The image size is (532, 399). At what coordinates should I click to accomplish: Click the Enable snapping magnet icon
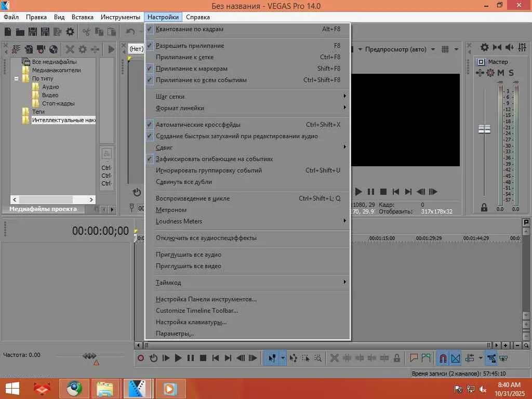point(443,358)
